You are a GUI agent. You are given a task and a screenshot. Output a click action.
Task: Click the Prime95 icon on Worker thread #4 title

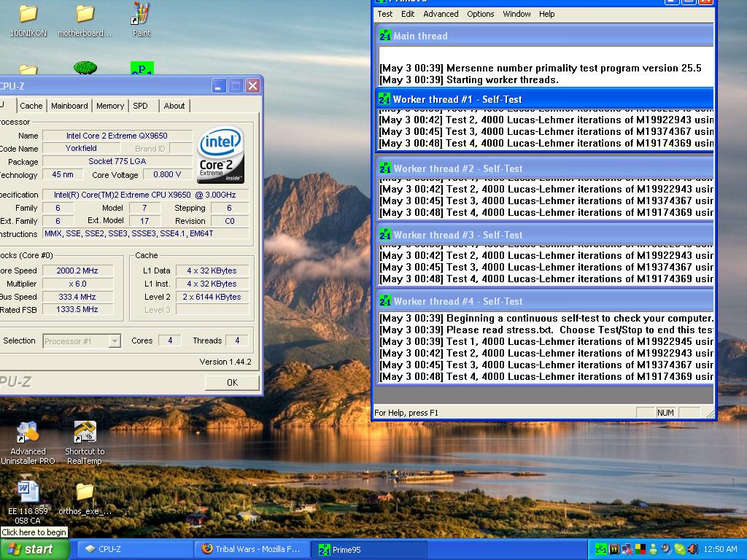[385, 301]
